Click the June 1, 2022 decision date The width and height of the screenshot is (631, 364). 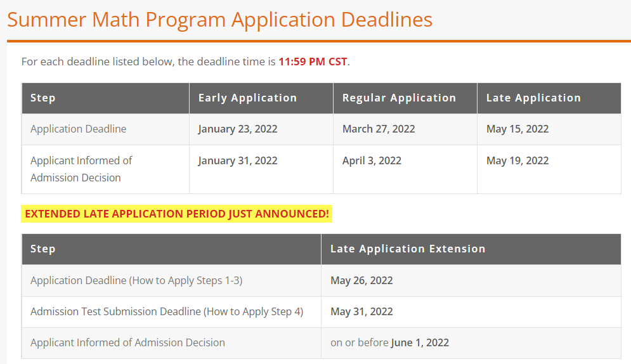pos(420,342)
